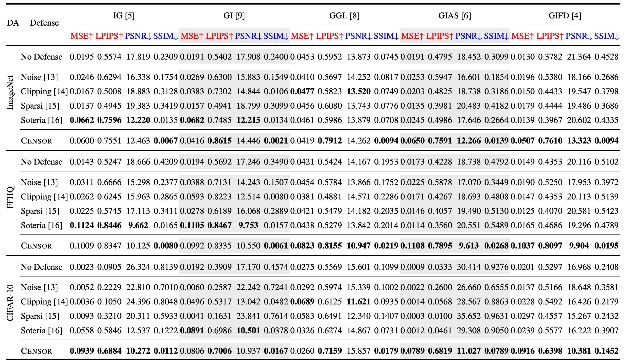
Task: Click the bold value 0.0021
Action: [x=276, y=141]
